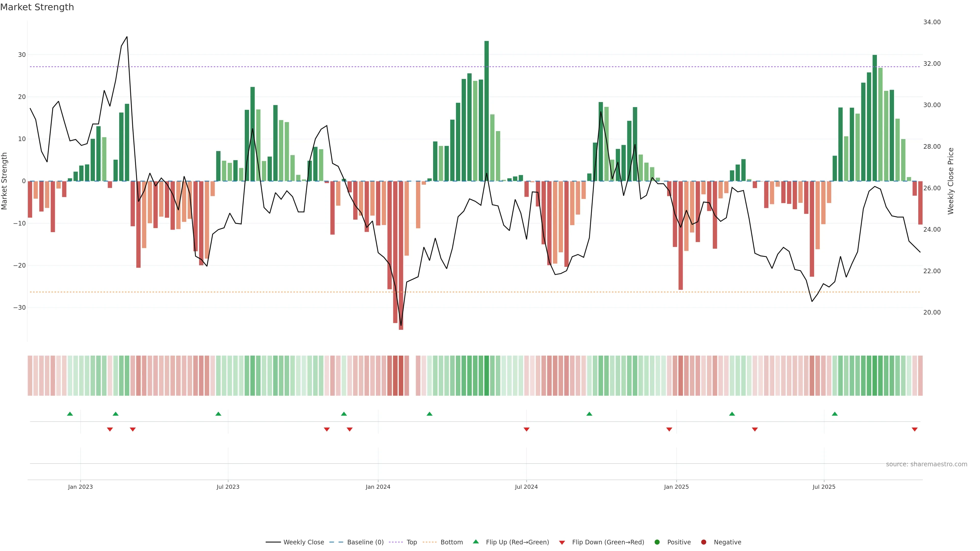Click the Market Strength chart title

click(x=37, y=7)
